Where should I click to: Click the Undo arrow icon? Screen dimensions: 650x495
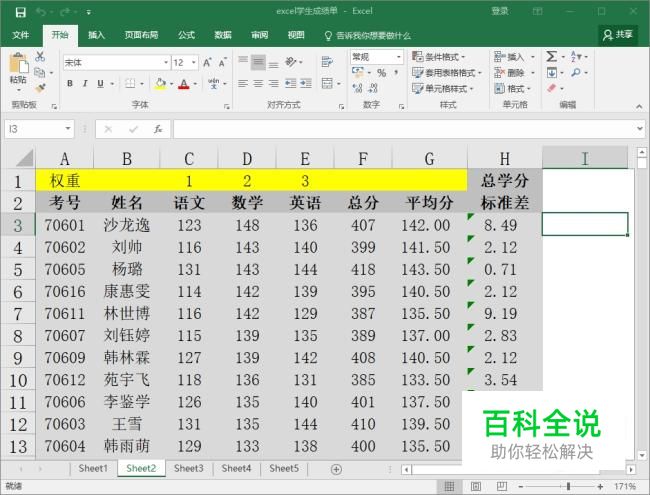(41, 12)
